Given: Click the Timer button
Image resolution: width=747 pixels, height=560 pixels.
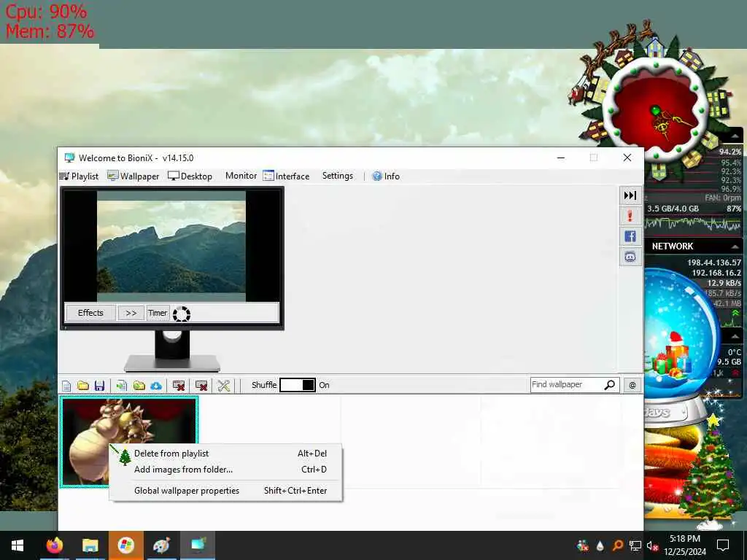Looking at the screenshot, I should point(158,313).
